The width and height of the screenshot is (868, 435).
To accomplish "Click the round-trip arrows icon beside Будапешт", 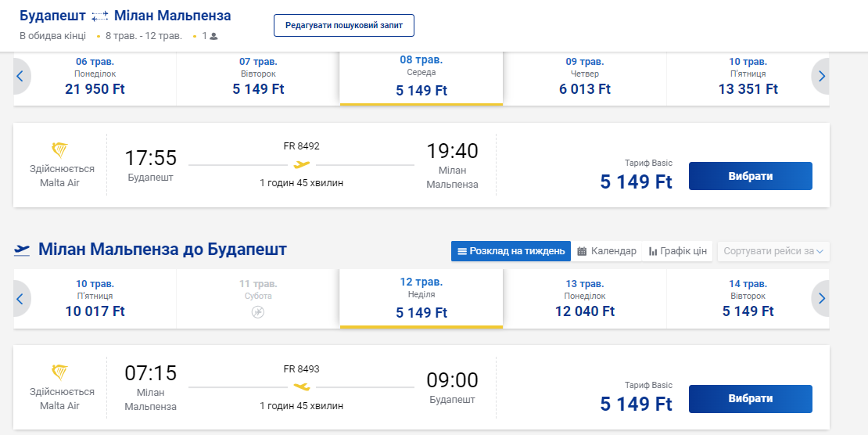I will pos(99,16).
